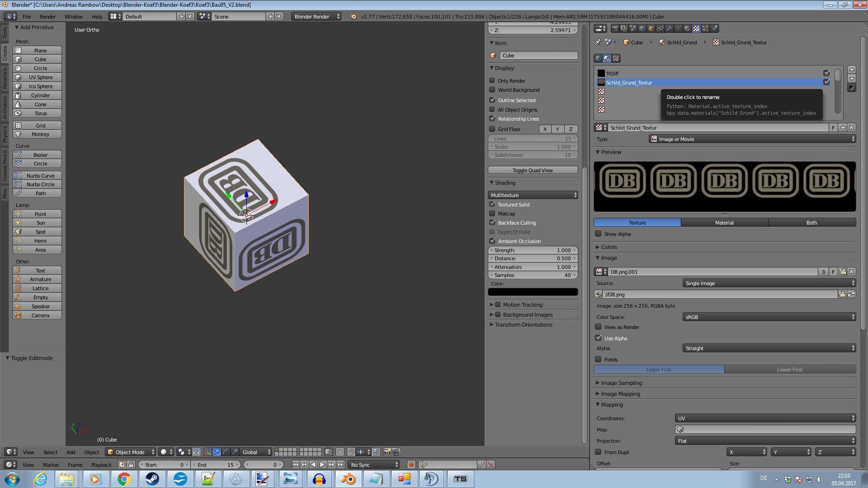Switch preview to the Material tab
This screenshot has width=868, height=488.
(x=724, y=223)
